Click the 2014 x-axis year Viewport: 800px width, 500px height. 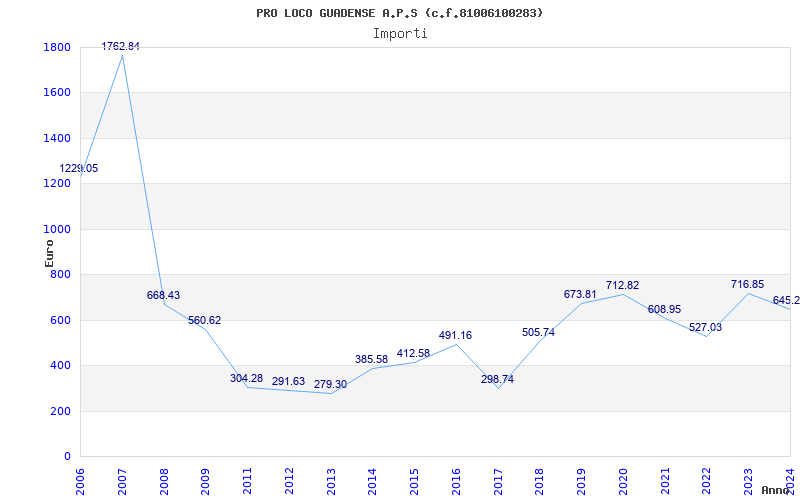click(x=373, y=481)
